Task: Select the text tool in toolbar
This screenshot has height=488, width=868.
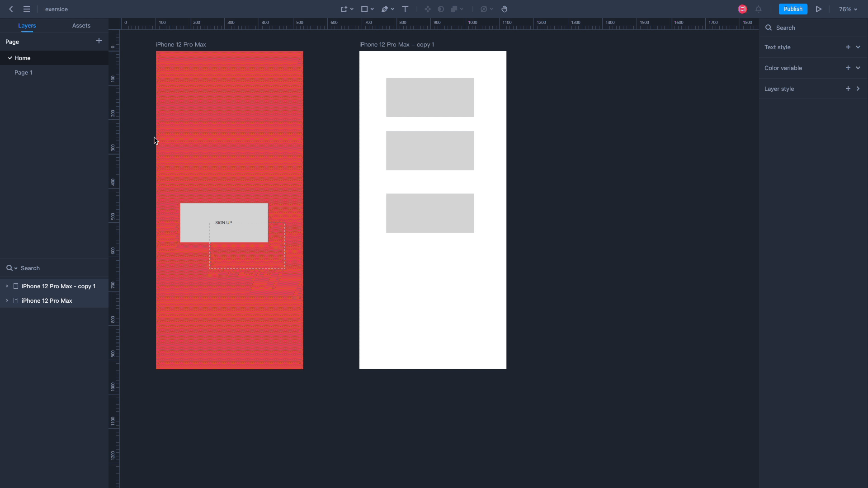Action: tap(405, 9)
